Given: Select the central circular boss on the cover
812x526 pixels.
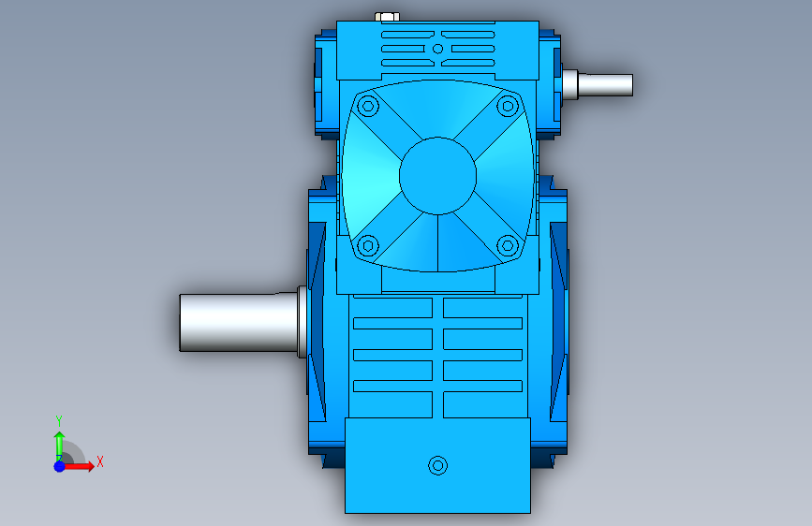Looking at the screenshot, I should tap(437, 176).
